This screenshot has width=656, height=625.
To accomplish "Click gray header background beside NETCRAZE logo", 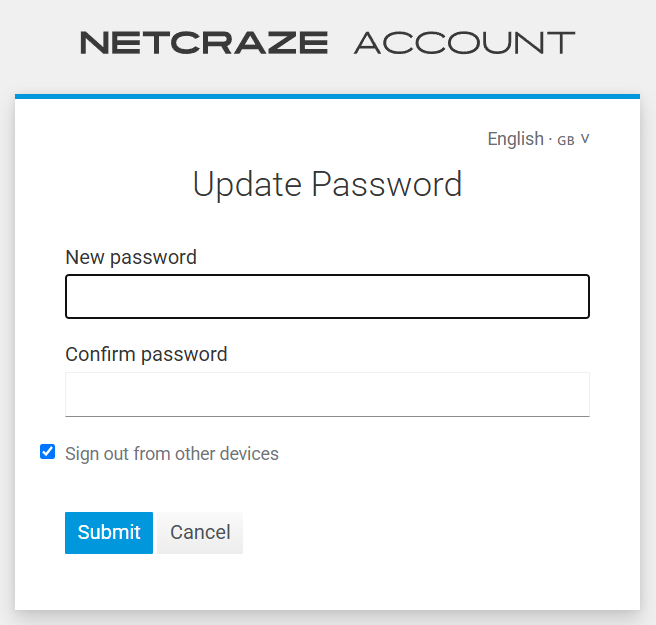I will [x=40, y=43].
